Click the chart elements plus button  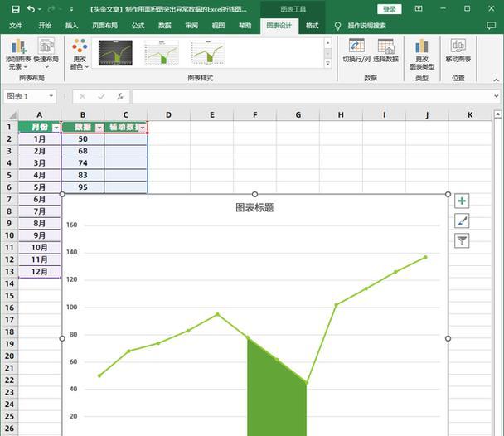462,201
